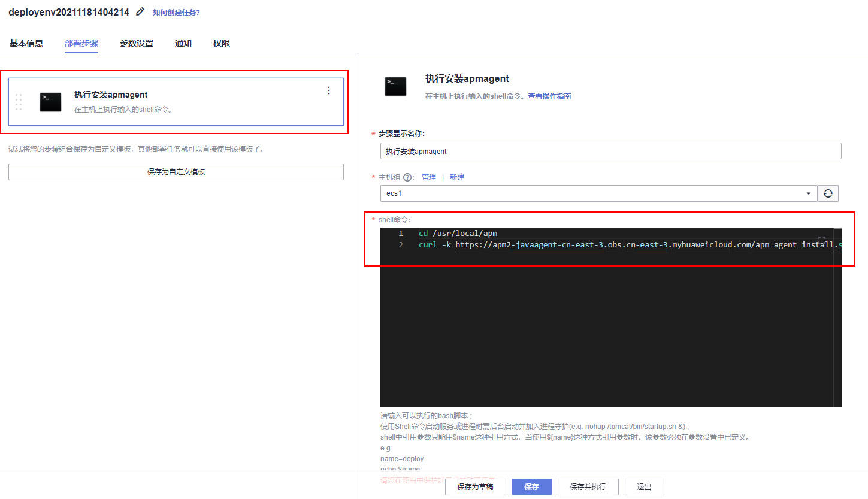Click the terminal icon in the step card
This screenshot has height=499, width=868.
[50, 102]
